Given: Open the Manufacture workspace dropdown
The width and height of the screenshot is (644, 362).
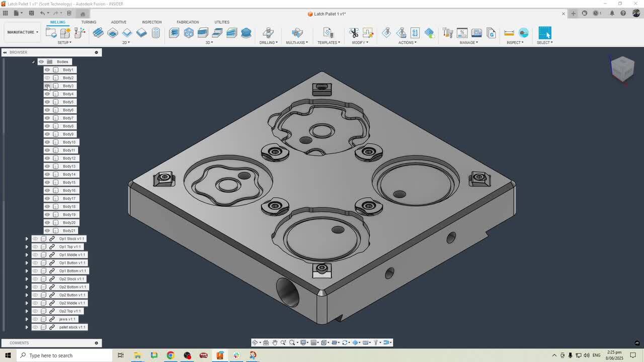Looking at the screenshot, I should point(22,32).
